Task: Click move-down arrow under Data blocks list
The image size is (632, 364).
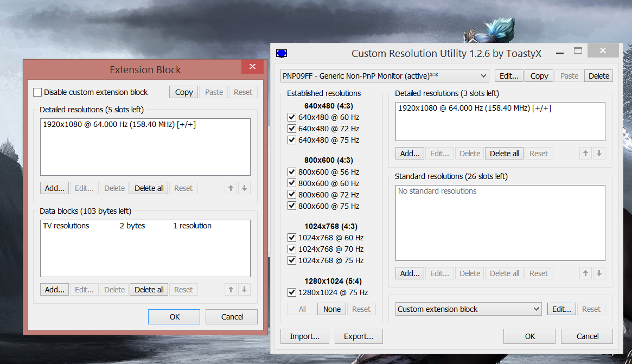Action: (244, 290)
